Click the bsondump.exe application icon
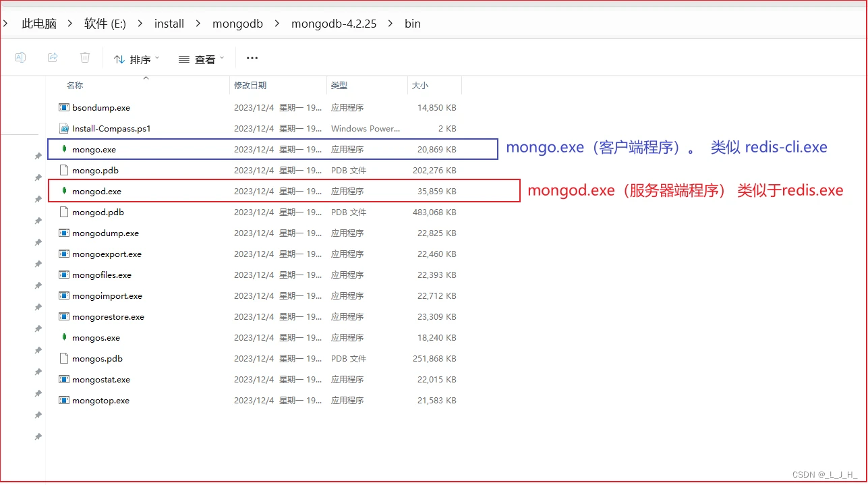The image size is (868, 485). point(64,107)
